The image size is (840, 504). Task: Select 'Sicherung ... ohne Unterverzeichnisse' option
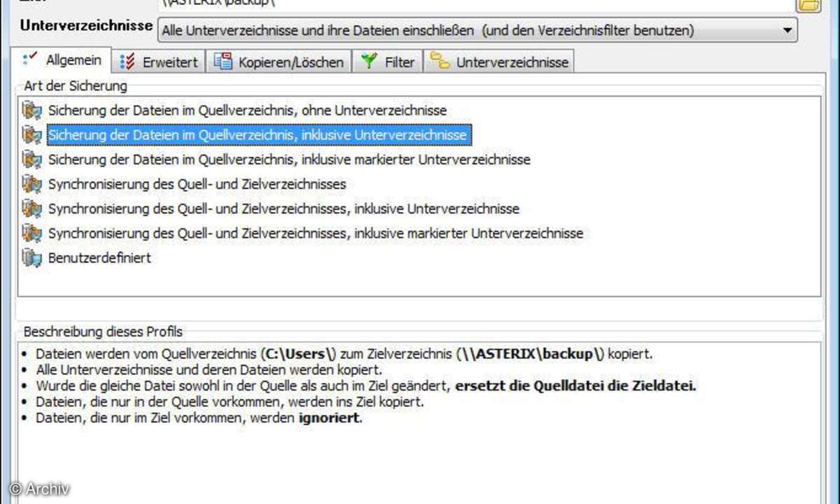(247, 110)
